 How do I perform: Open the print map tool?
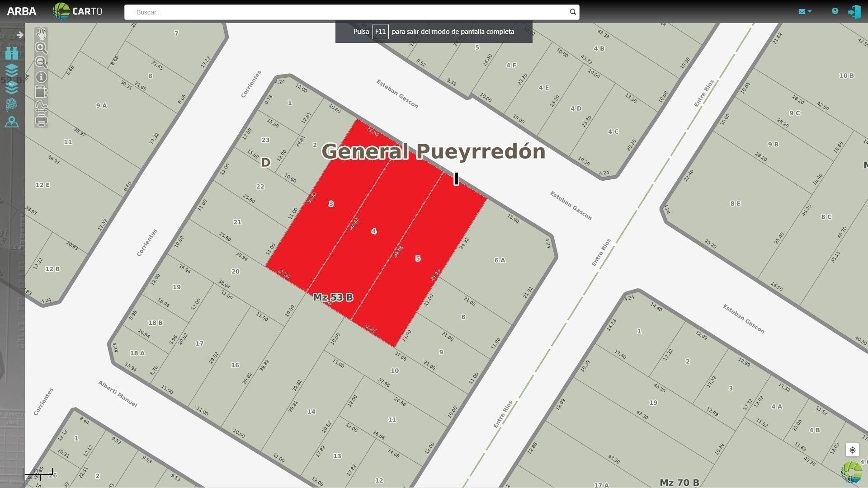[x=41, y=121]
